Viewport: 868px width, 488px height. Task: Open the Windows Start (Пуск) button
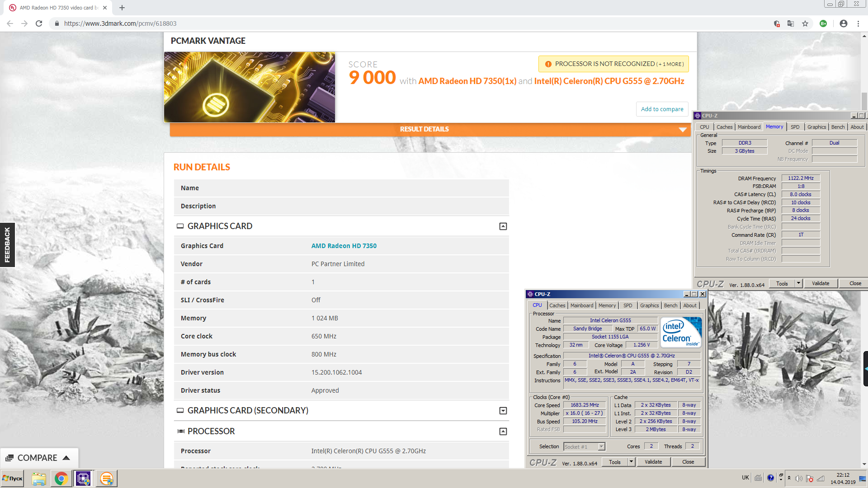click(x=13, y=479)
